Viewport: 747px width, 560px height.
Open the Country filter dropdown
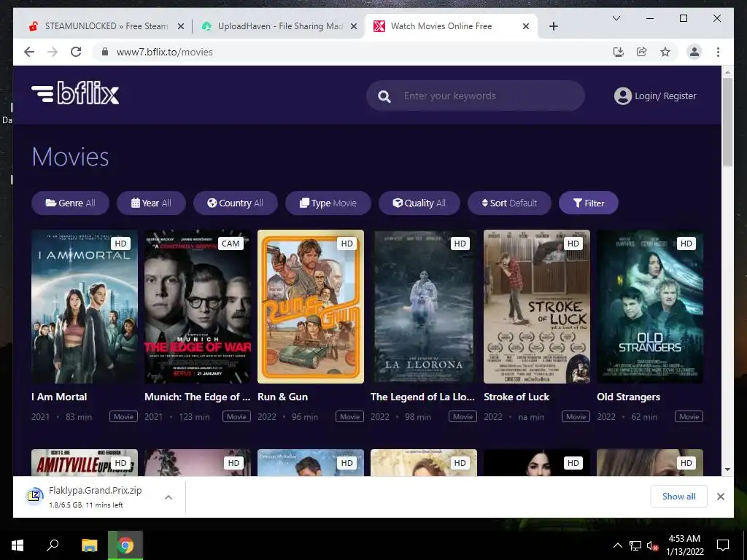(236, 203)
